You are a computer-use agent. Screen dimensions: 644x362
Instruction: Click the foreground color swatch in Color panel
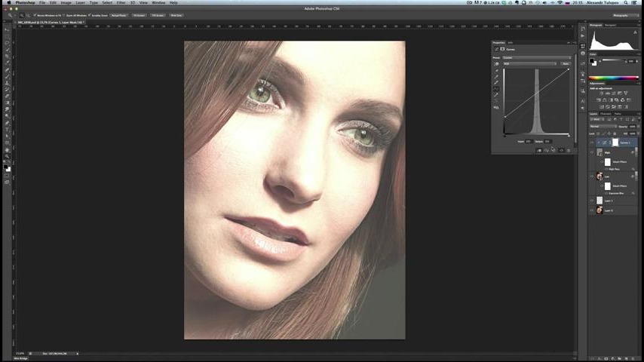click(591, 60)
